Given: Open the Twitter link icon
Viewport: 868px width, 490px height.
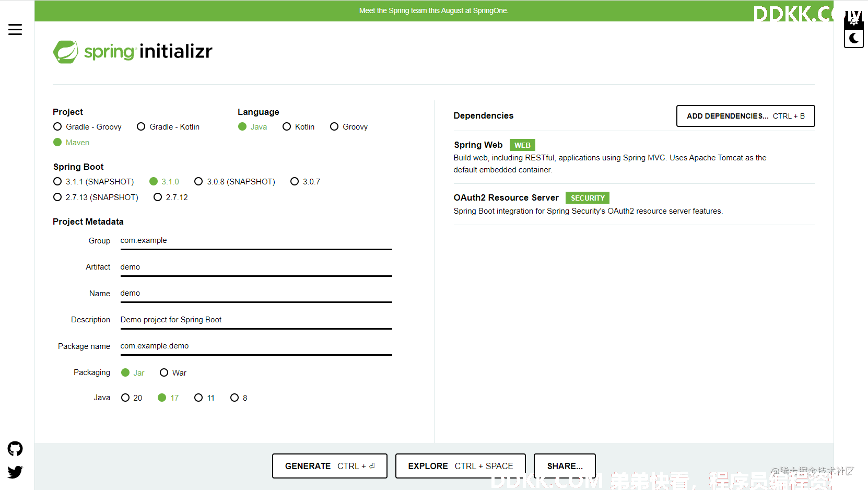Looking at the screenshot, I should coord(15,472).
